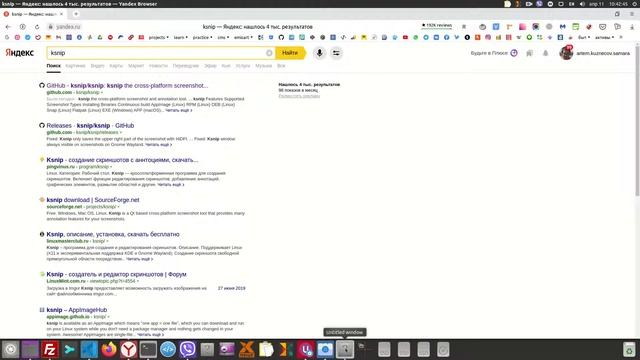640x360 pixels.
Task: Expand the emisart bookmarks folder
Action: 243,37
